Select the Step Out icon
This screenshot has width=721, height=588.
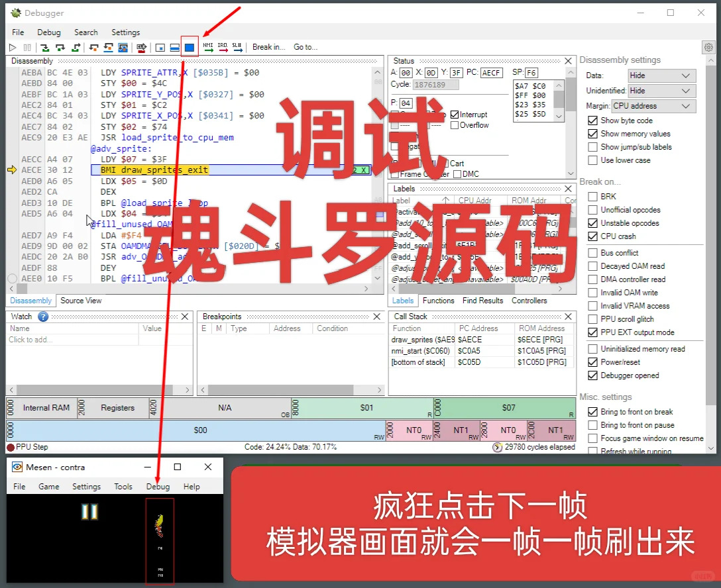click(x=75, y=47)
